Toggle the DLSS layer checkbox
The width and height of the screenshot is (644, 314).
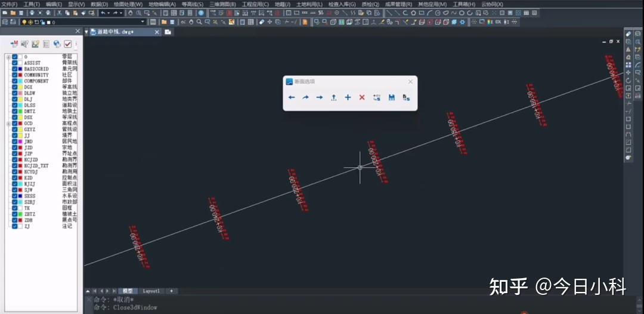pyautogui.click(x=15, y=105)
